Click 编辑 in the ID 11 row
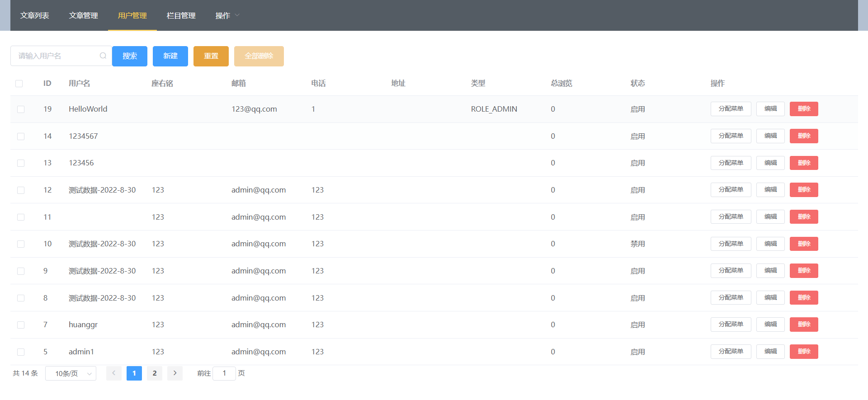The height and width of the screenshot is (400, 868). (x=771, y=217)
